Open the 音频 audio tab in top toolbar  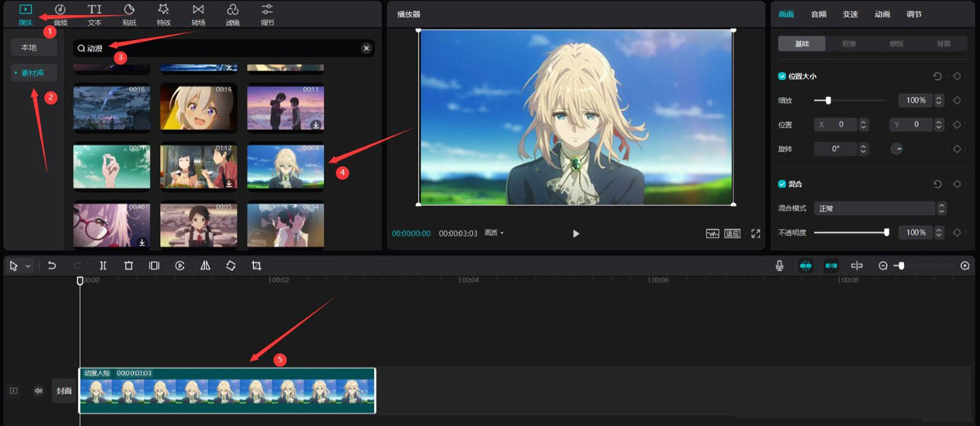(x=60, y=15)
